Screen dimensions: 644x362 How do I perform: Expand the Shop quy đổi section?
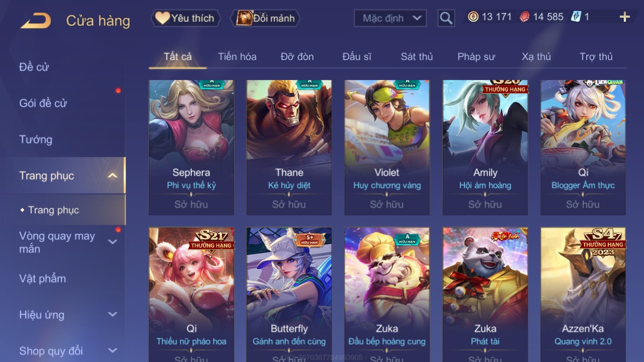[112, 351]
